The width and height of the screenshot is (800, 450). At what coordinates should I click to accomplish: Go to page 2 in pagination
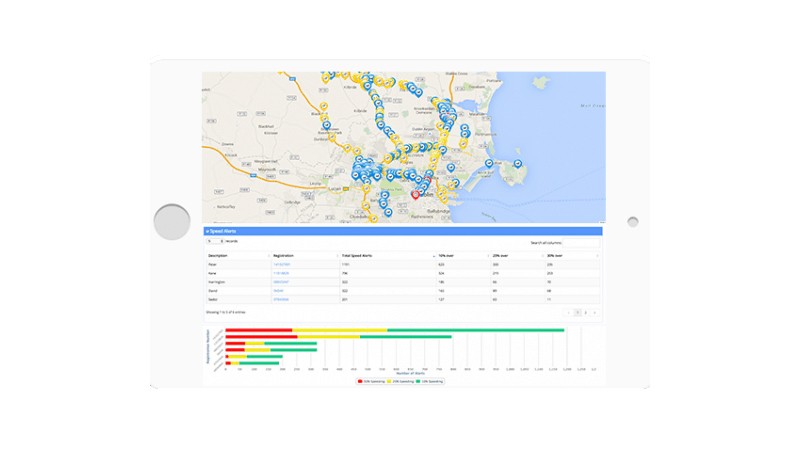tap(585, 313)
